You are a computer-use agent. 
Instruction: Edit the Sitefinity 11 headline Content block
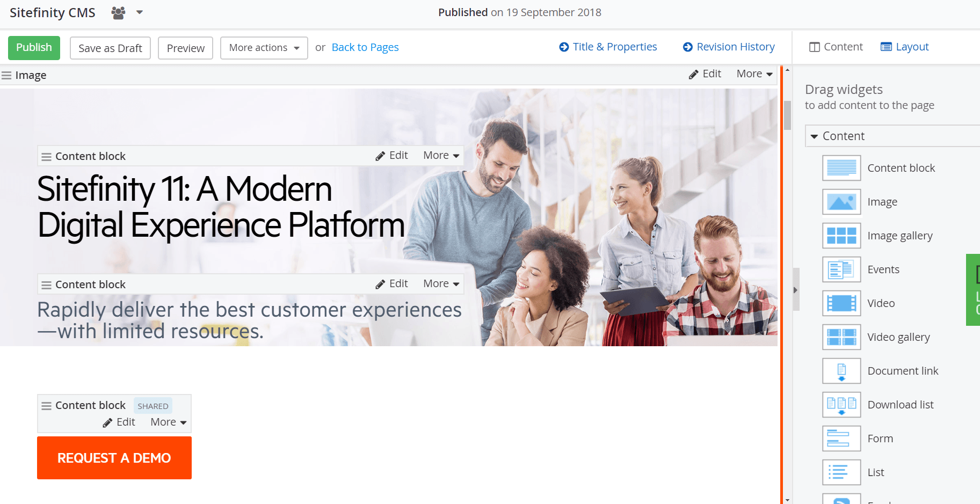coord(391,156)
